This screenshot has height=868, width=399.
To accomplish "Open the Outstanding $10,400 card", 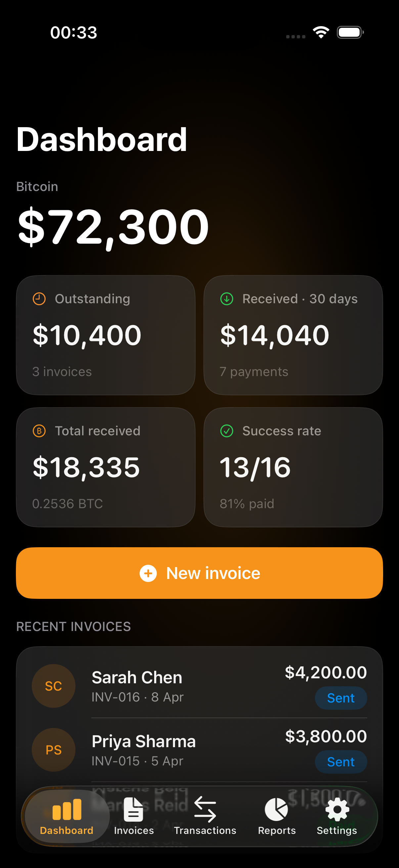I will [106, 335].
